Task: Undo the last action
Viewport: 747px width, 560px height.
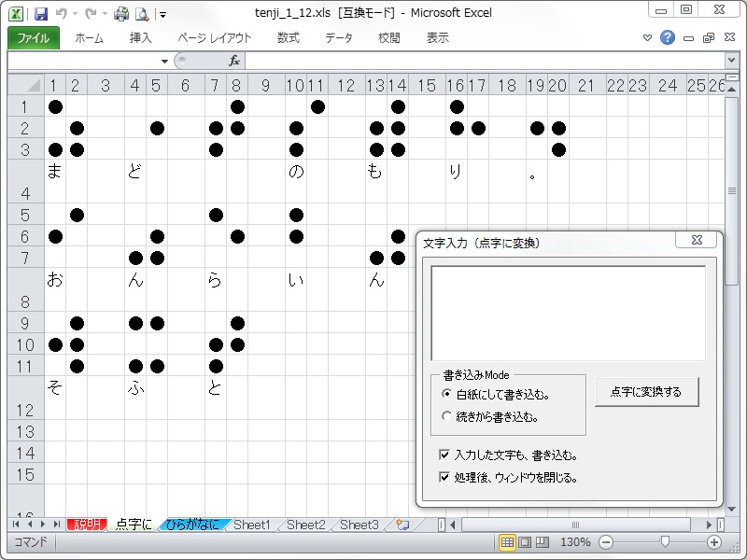Action: 62,13
